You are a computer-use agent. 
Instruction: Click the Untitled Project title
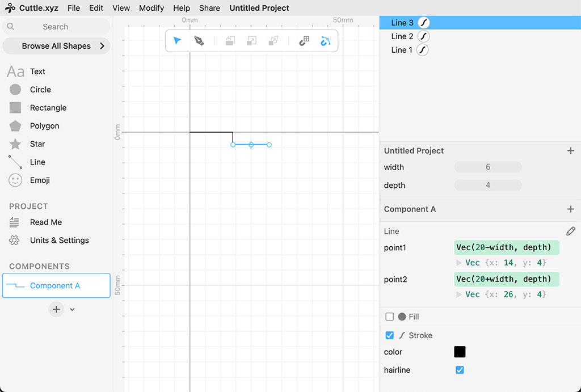click(259, 8)
